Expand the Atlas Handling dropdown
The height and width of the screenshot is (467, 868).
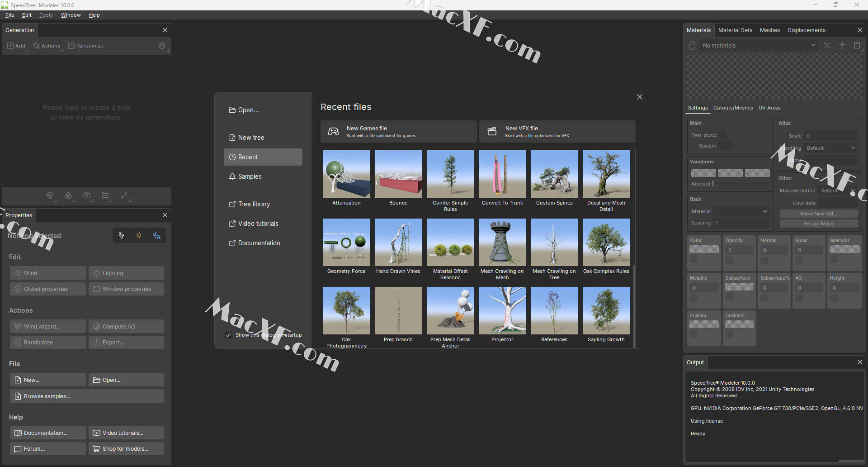click(x=831, y=148)
